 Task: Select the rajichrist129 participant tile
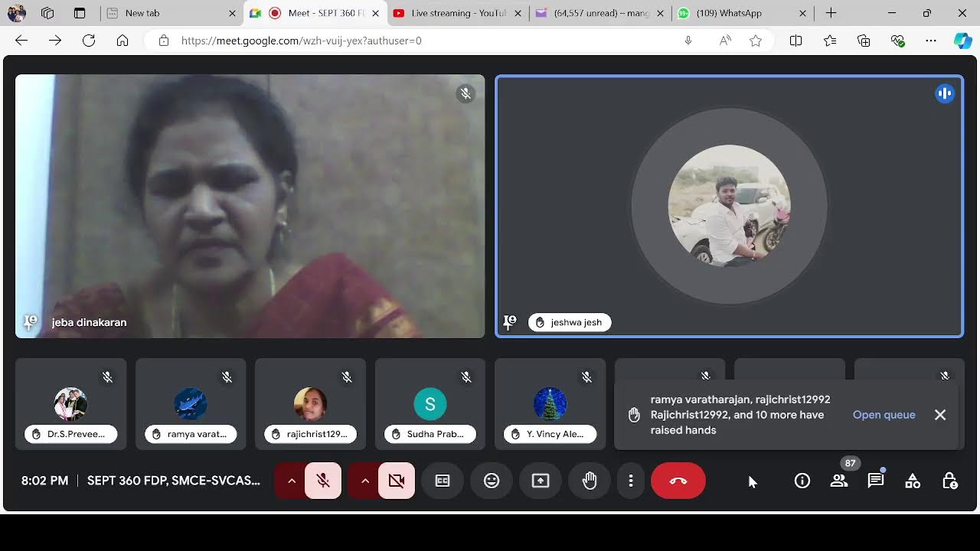(x=310, y=404)
